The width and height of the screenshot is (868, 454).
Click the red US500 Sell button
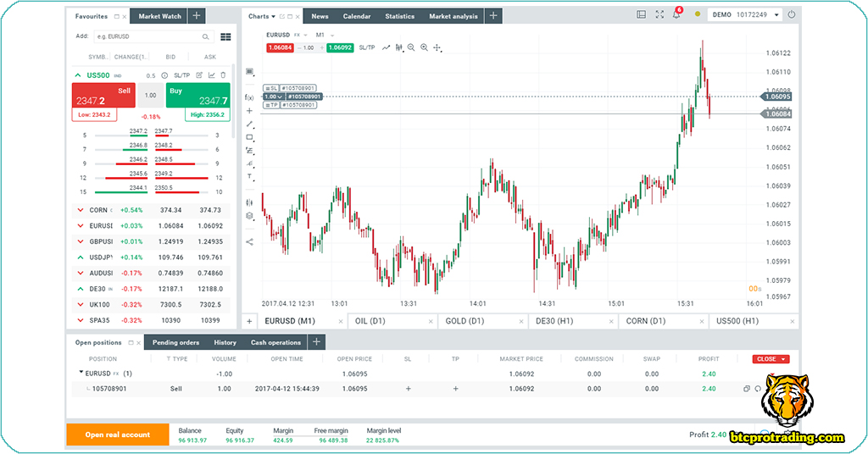coord(103,96)
